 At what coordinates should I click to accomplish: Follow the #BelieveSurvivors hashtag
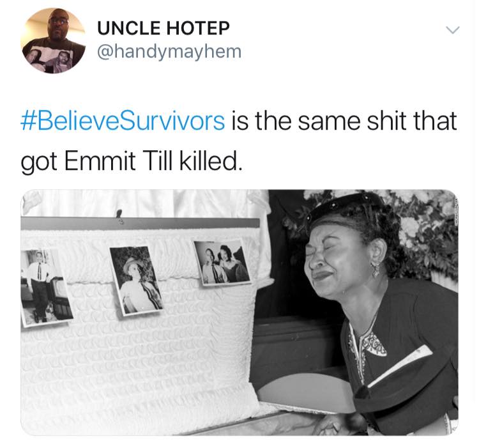pyautogui.click(x=123, y=121)
